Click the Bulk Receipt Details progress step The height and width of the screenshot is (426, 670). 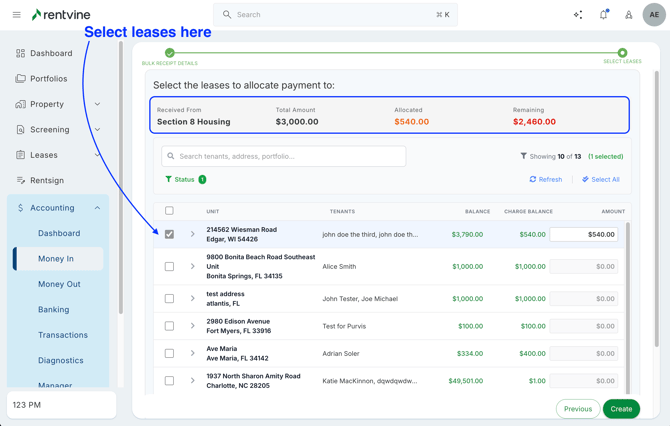[x=170, y=53]
